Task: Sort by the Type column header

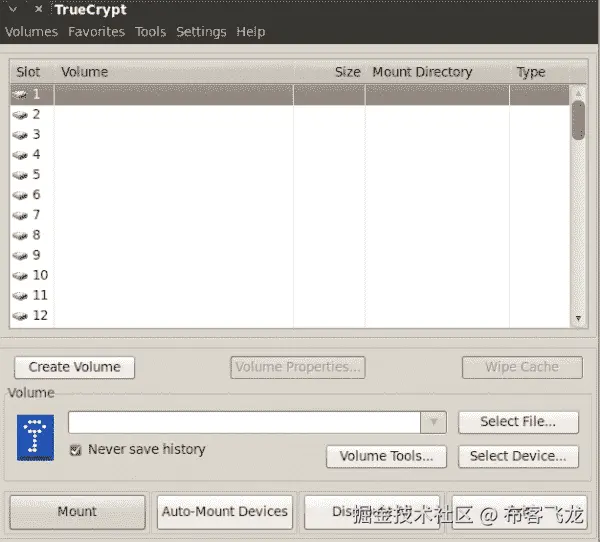Action: [x=548, y=72]
